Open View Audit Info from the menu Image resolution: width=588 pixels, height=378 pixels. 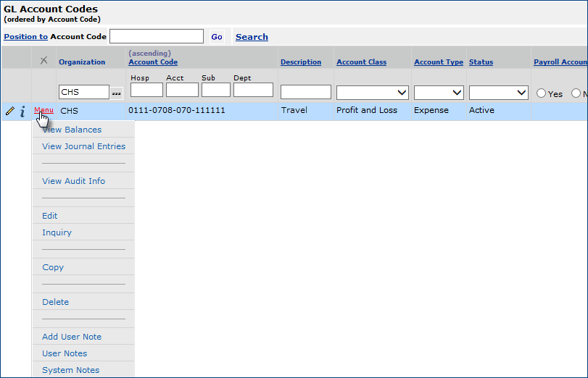point(73,181)
